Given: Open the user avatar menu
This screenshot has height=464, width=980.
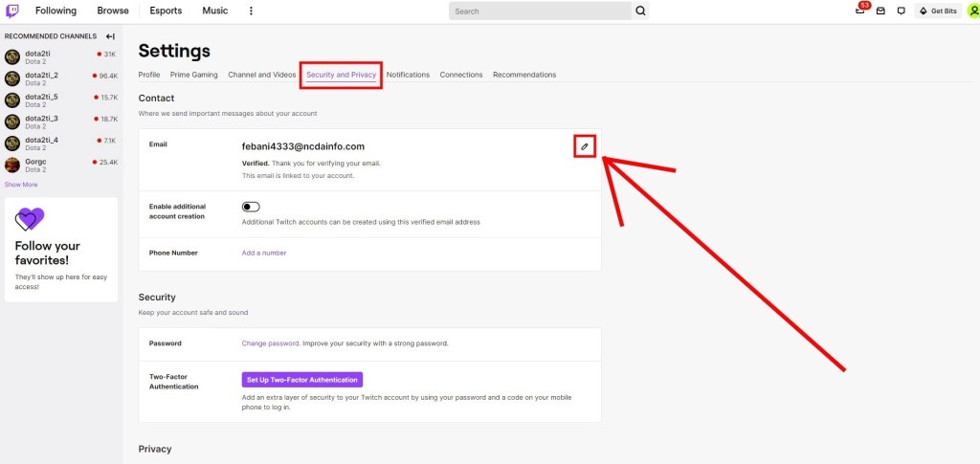Looking at the screenshot, I should point(972,11).
